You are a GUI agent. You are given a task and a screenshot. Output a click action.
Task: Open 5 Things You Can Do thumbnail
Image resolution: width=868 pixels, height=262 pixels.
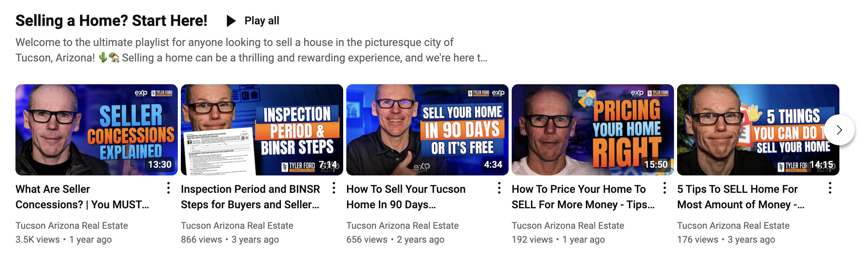[x=758, y=130]
